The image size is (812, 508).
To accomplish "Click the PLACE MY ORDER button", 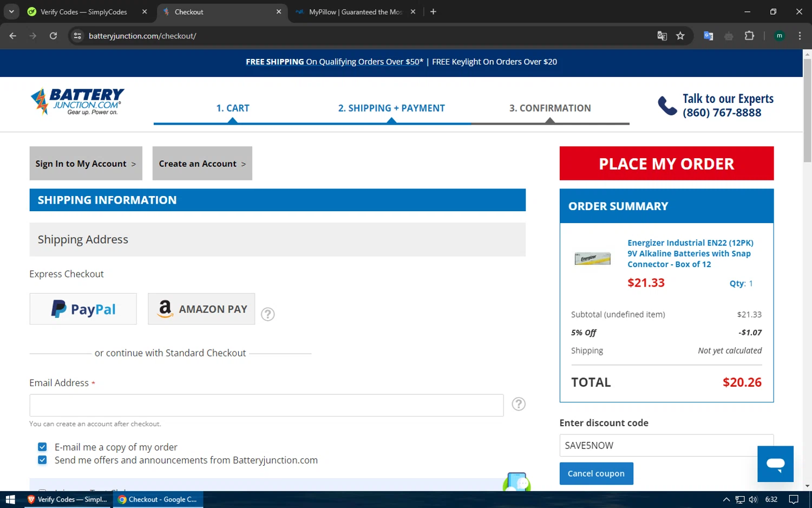I will pyautogui.click(x=666, y=163).
